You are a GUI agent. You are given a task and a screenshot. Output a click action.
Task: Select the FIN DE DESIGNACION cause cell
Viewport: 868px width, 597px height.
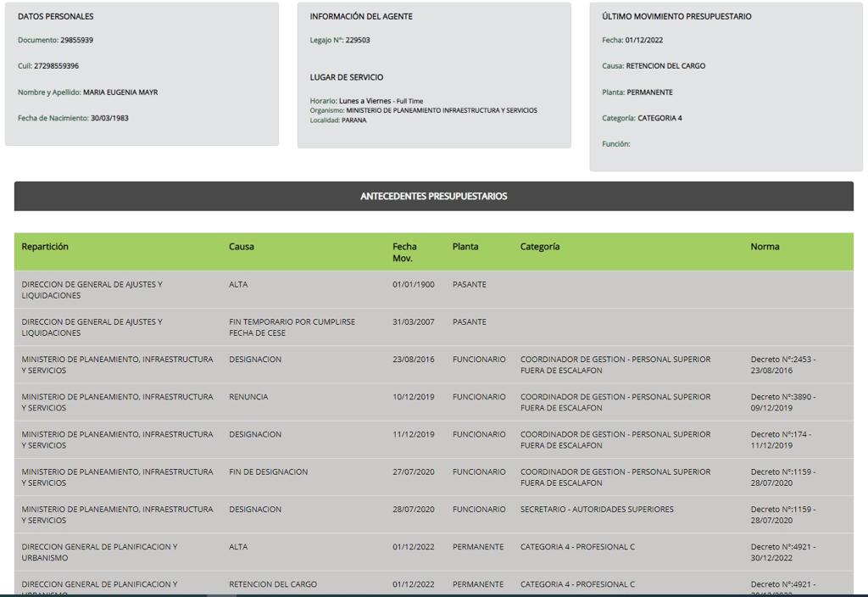(x=268, y=471)
